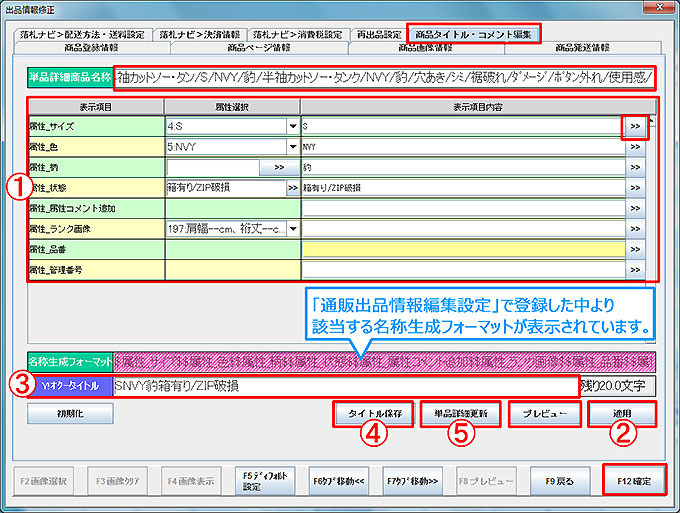Click 属性_柄 content field containing 豹
This screenshot has width=680, height=513.
tap(463, 167)
